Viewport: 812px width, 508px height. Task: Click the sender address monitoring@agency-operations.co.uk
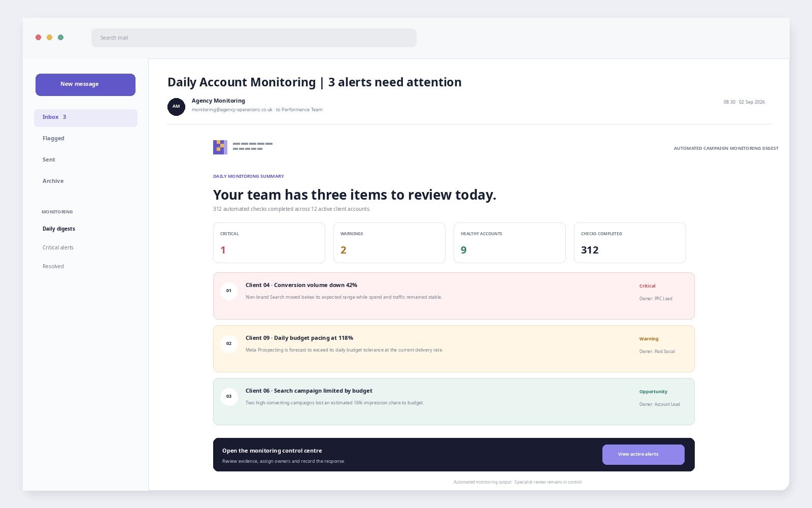coord(232,110)
